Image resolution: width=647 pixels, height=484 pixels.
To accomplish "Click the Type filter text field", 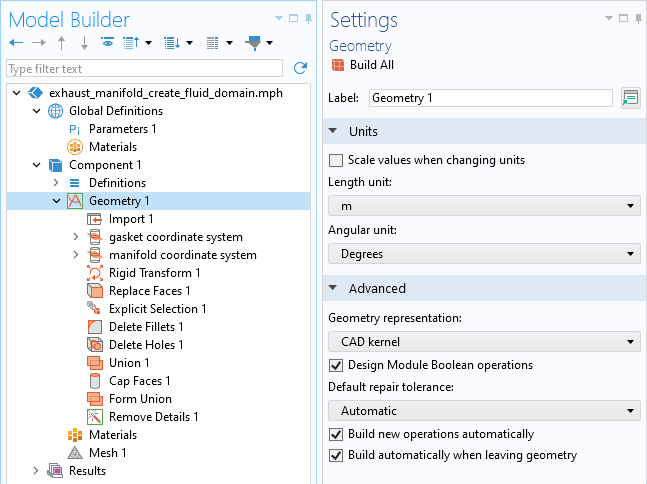I will pyautogui.click(x=144, y=69).
